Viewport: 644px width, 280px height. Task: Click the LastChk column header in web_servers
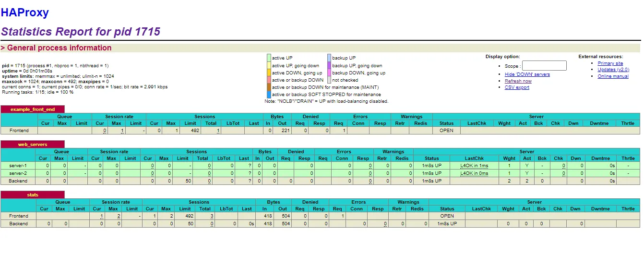click(474, 158)
